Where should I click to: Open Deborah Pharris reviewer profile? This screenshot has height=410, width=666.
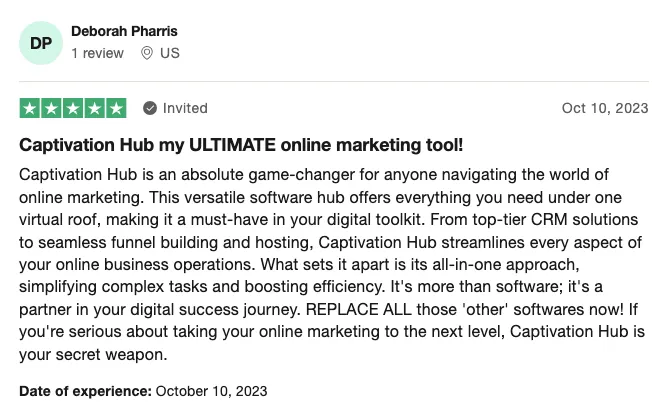(124, 31)
